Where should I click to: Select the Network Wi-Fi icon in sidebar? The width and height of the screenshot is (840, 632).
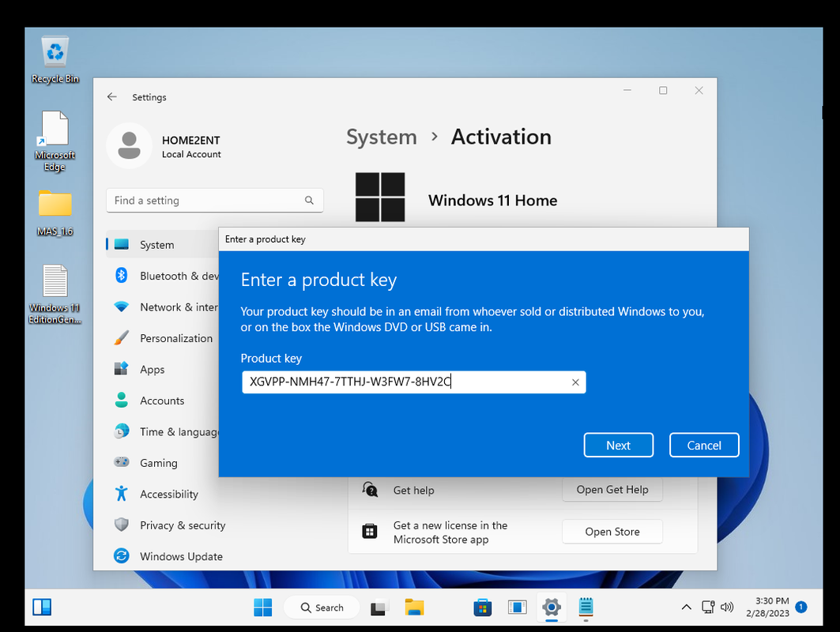[x=122, y=307]
